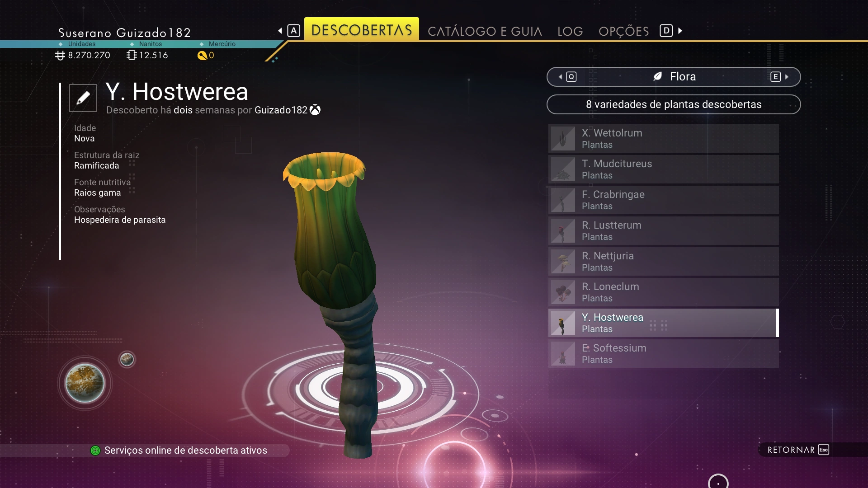The height and width of the screenshot is (488, 868).
Task: Open the Opções tab
Action: click(623, 31)
